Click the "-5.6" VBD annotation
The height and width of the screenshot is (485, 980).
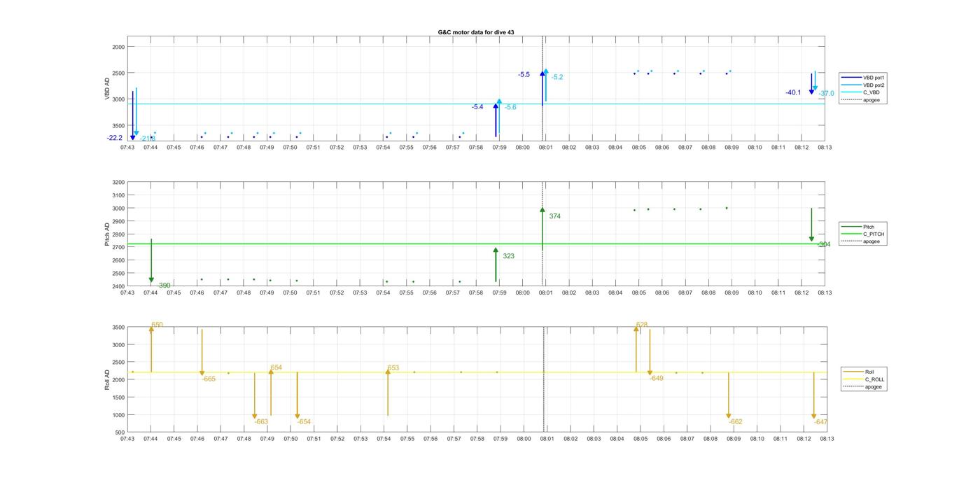click(510, 108)
